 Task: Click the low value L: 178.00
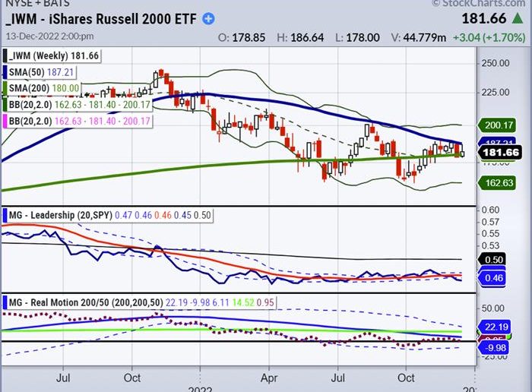[x=357, y=37]
